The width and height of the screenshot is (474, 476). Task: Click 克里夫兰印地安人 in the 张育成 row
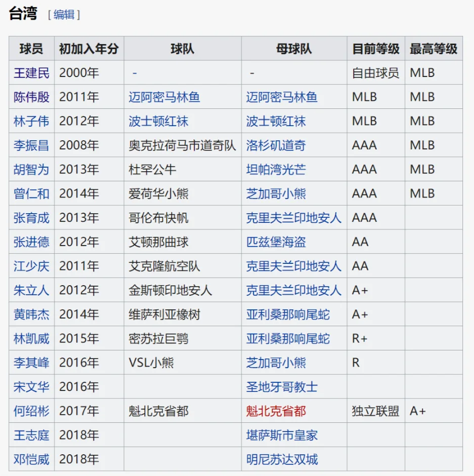click(294, 218)
